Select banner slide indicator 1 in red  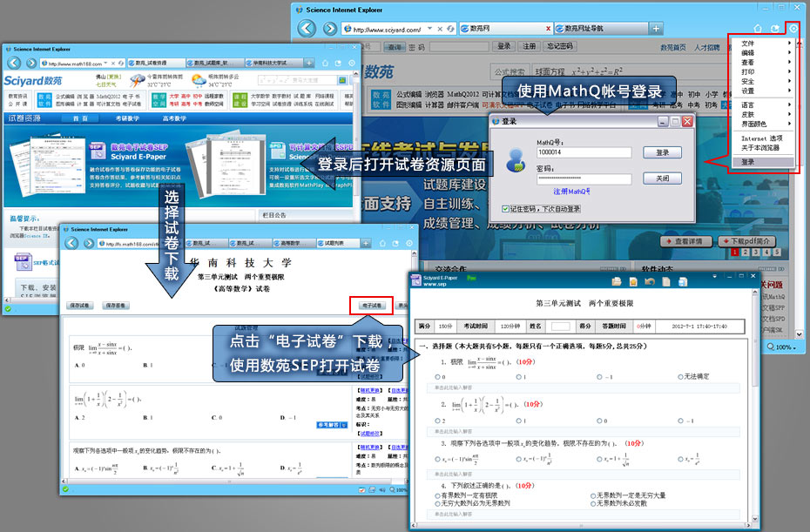tap(734, 252)
